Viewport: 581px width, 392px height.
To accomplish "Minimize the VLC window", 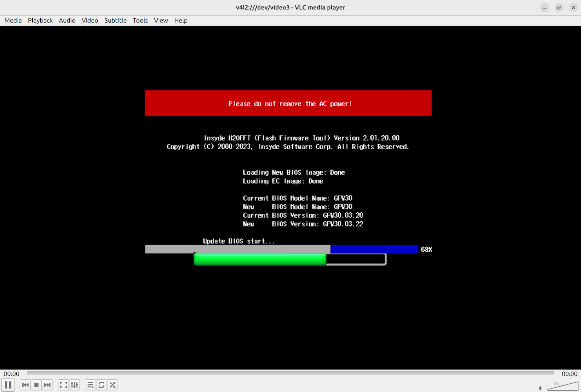I will point(544,8).
